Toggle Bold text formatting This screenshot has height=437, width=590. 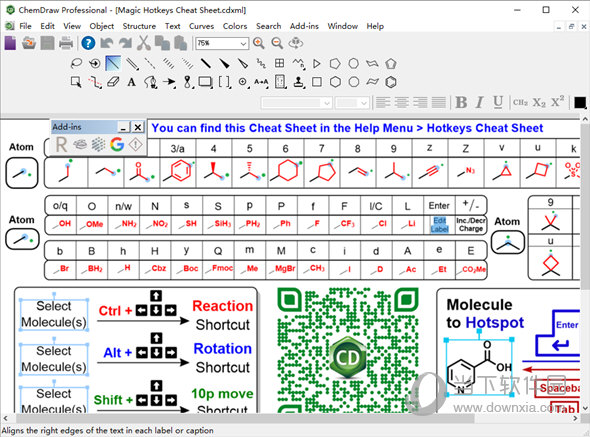pos(461,102)
